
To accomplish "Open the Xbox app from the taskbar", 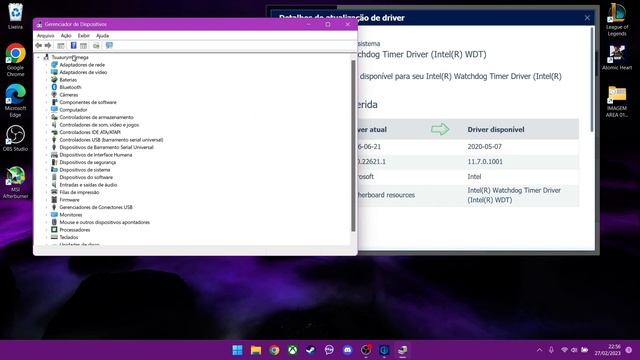I will point(293,350).
